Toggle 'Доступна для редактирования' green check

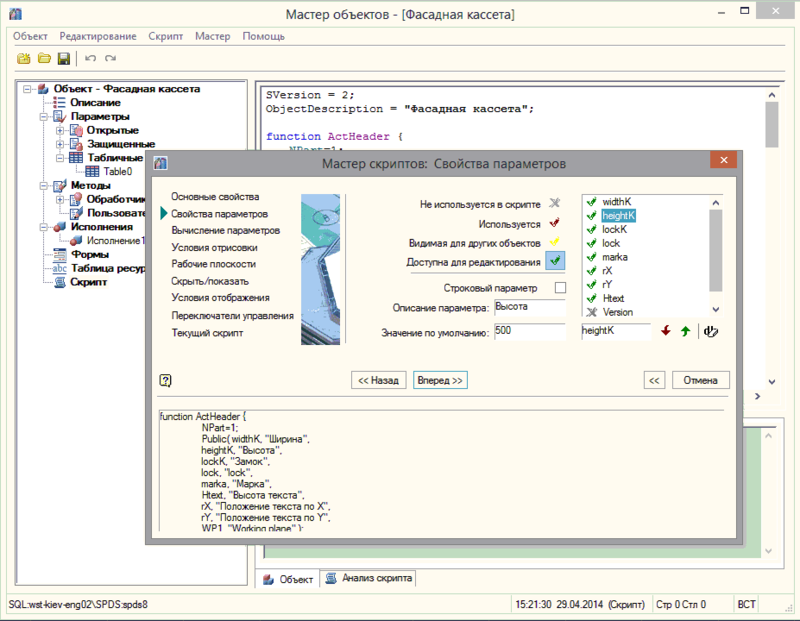coord(556,261)
